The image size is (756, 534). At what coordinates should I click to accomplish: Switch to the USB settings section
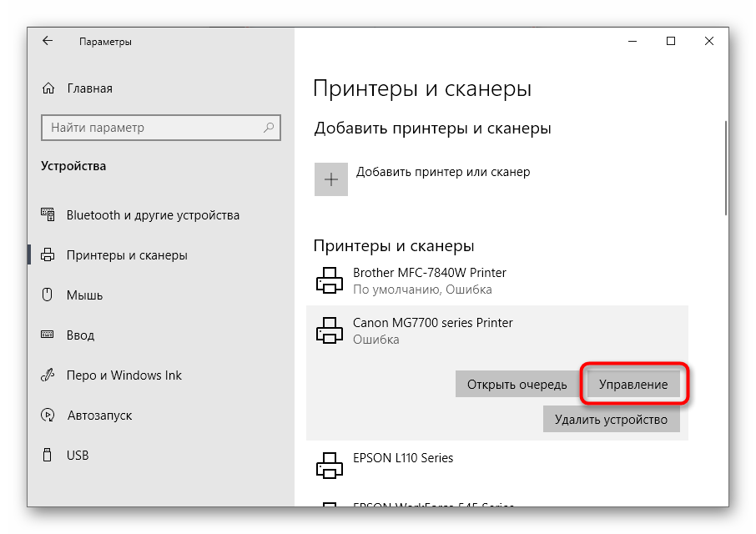pos(77,456)
